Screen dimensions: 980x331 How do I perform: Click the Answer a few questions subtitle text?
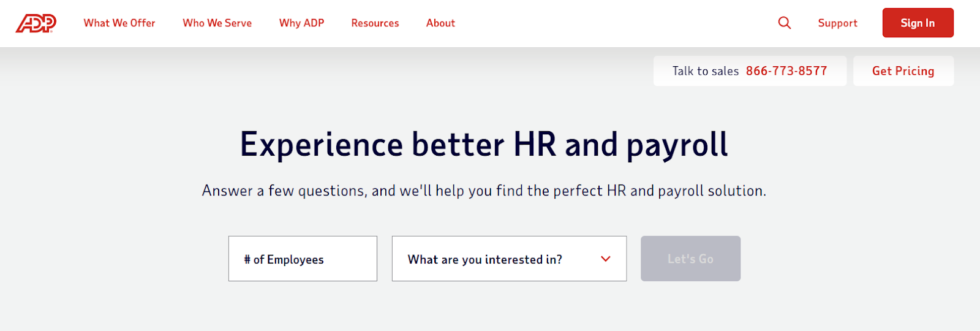[484, 191]
